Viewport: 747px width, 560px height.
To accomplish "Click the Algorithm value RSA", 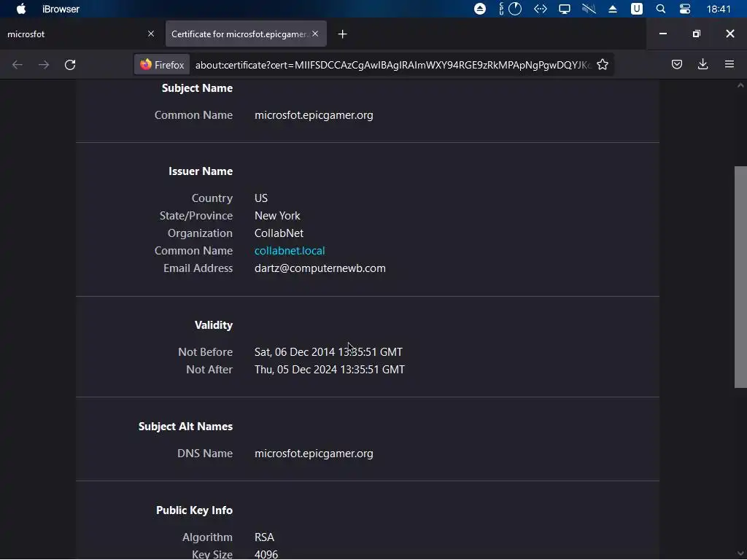I will (264, 537).
